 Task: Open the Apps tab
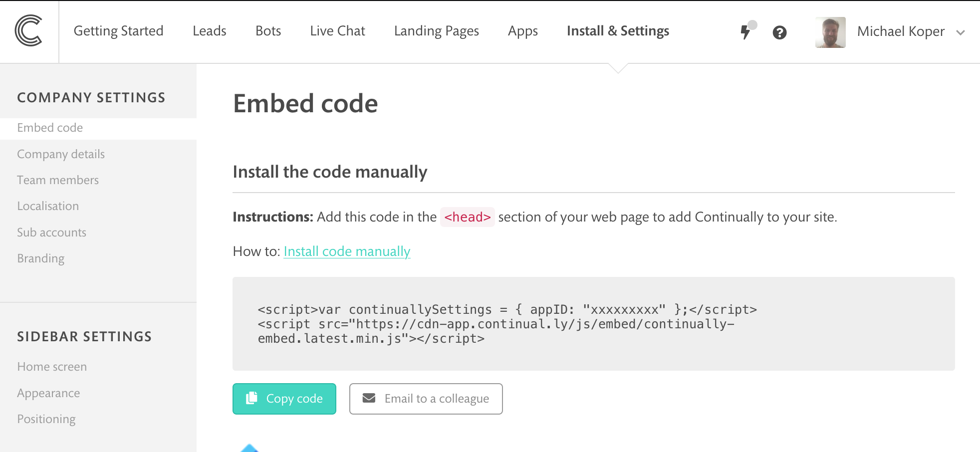[522, 31]
